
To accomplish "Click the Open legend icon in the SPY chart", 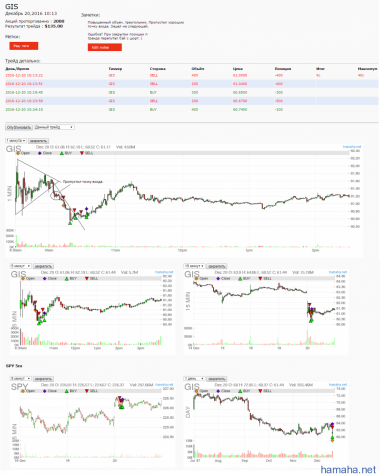I will (x=23, y=391).
